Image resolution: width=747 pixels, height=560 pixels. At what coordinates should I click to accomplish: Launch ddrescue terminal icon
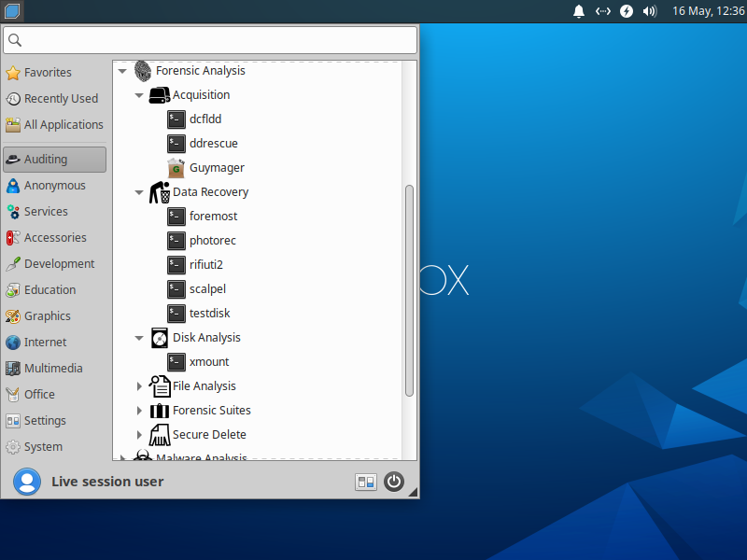click(176, 144)
